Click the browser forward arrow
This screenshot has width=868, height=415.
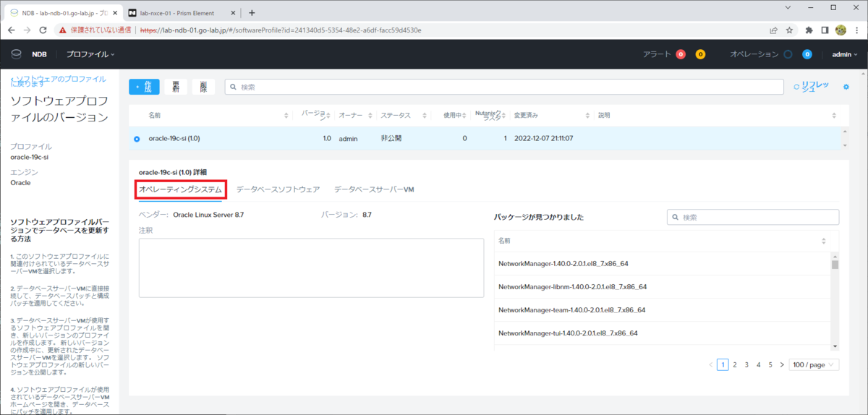(27, 30)
